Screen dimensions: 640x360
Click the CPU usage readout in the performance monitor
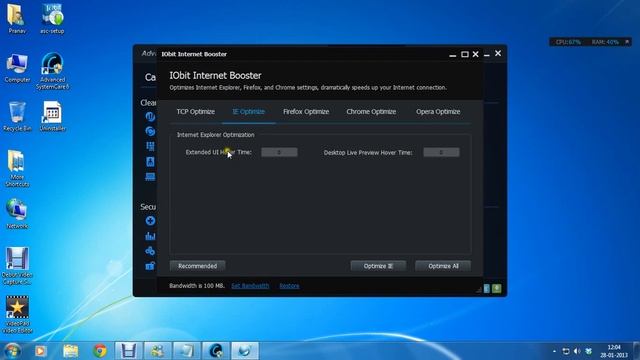pos(568,42)
